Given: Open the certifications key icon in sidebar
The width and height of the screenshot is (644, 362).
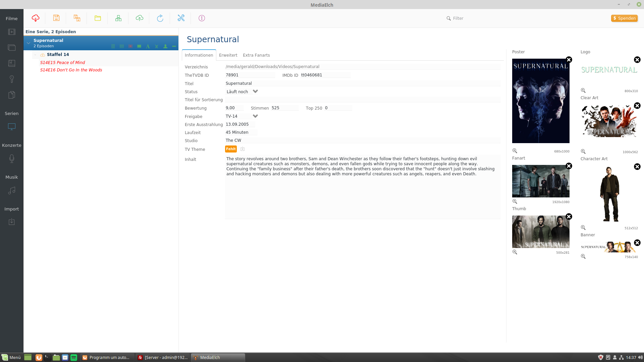Looking at the screenshot, I should tap(12, 79).
